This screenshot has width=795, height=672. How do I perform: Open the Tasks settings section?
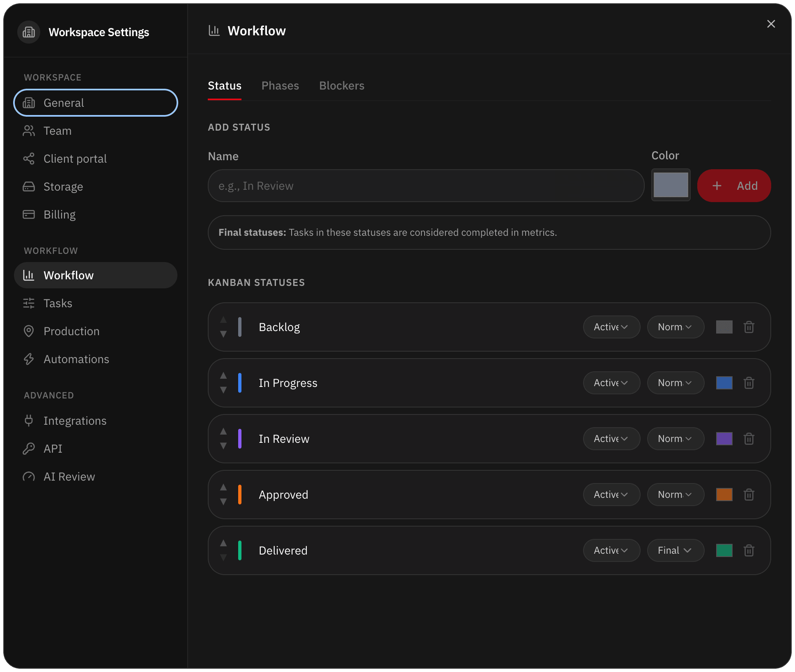tap(96, 303)
